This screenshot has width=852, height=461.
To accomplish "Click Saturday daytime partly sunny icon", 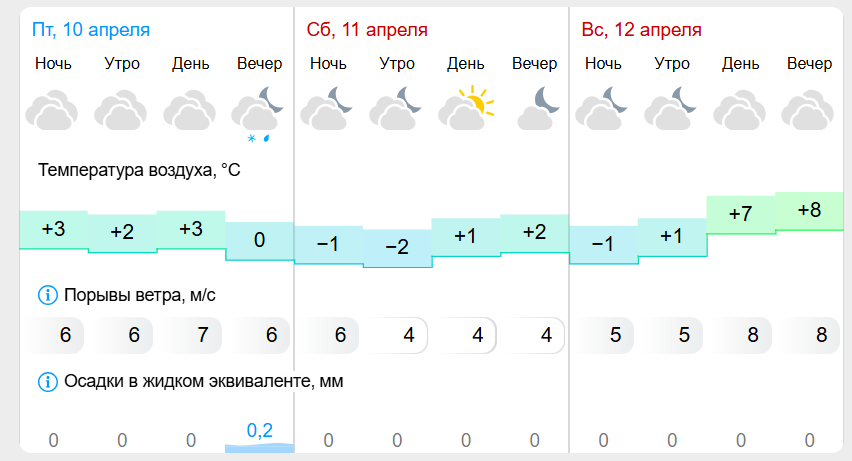I will [466, 108].
